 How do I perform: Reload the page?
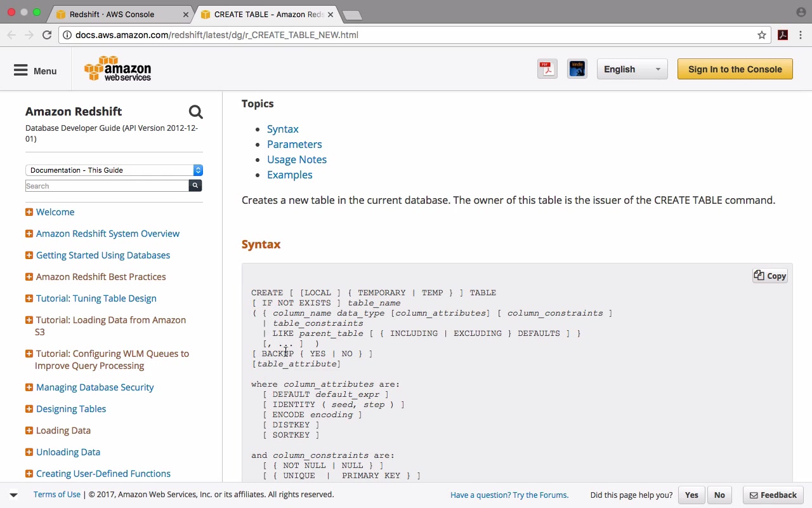(47, 35)
